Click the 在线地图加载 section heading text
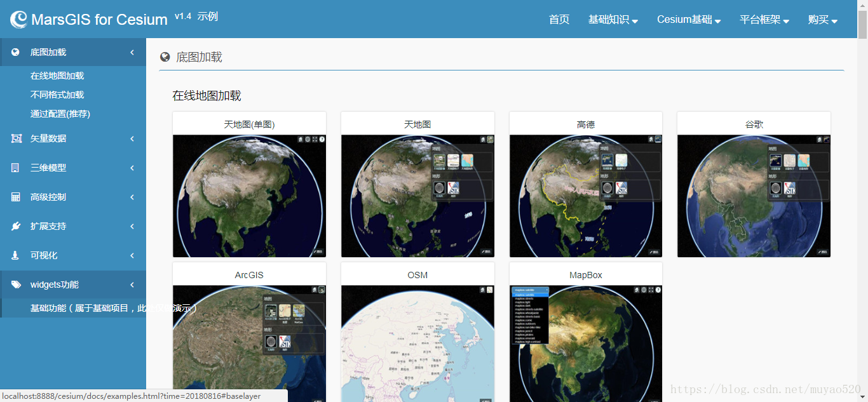 [x=207, y=96]
